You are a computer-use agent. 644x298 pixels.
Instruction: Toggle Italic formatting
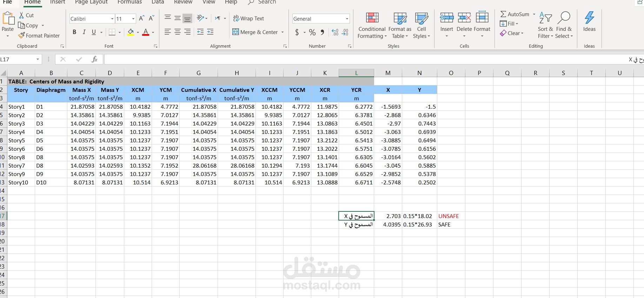pyautogui.click(x=84, y=32)
